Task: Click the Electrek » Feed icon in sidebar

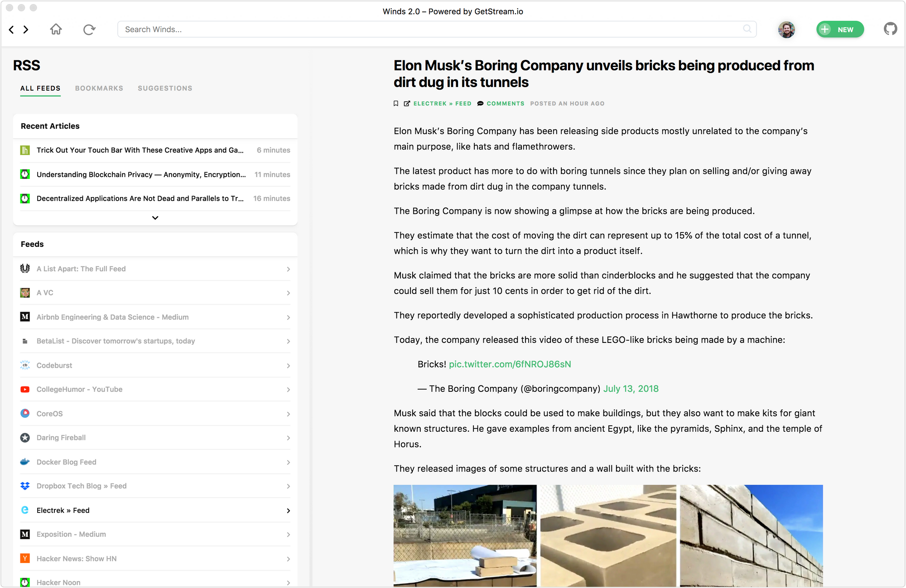Action: click(x=24, y=510)
